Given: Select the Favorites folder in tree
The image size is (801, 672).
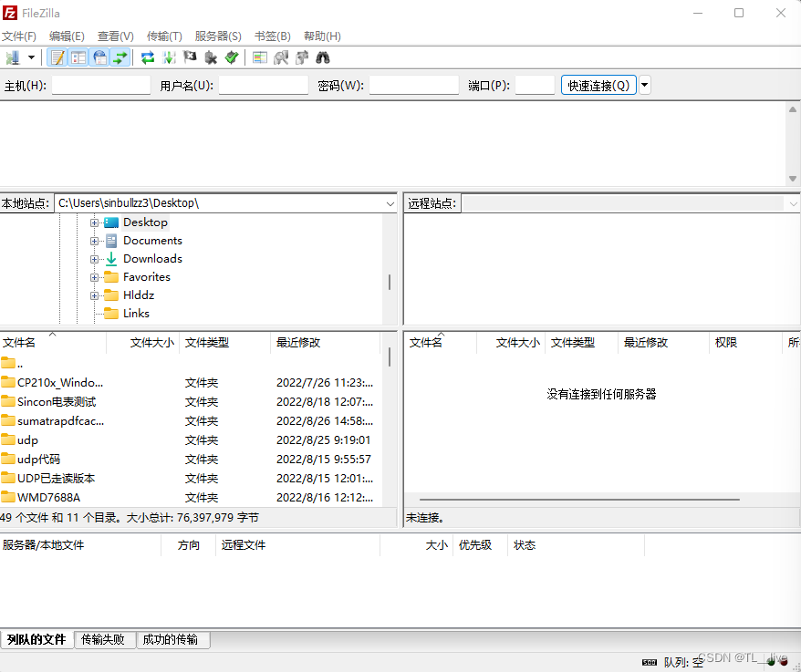Looking at the screenshot, I should tap(147, 277).
